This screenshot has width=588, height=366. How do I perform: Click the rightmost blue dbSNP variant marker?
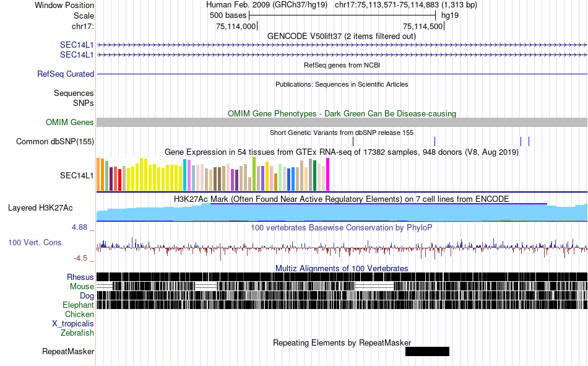point(529,142)
